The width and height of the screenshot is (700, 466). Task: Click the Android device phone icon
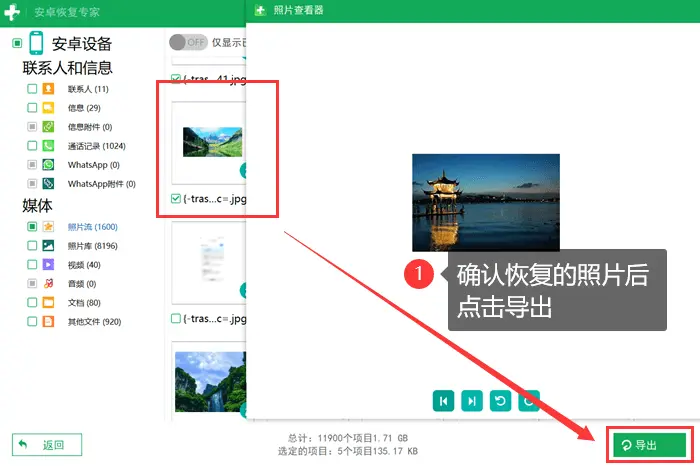coord(36,43)
